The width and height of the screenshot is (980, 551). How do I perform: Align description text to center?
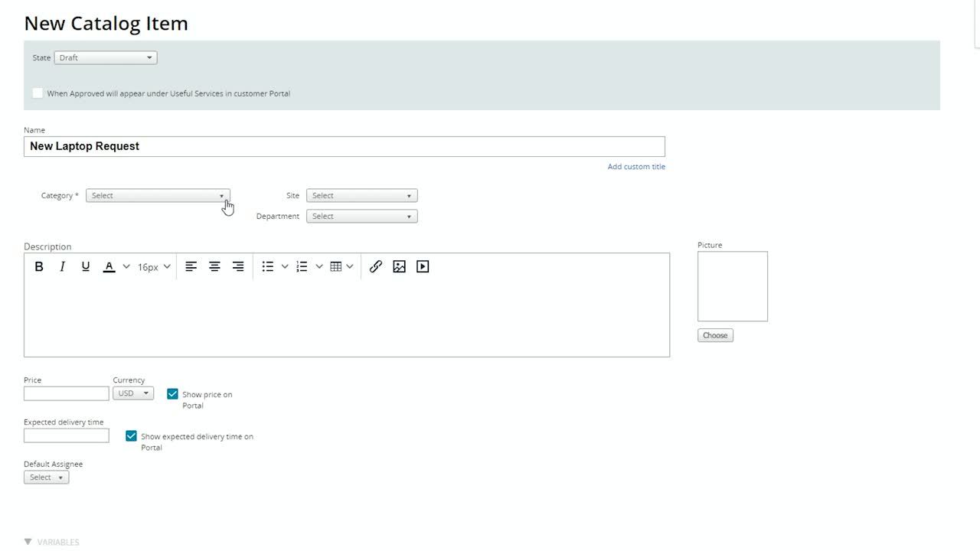point(214,266)
